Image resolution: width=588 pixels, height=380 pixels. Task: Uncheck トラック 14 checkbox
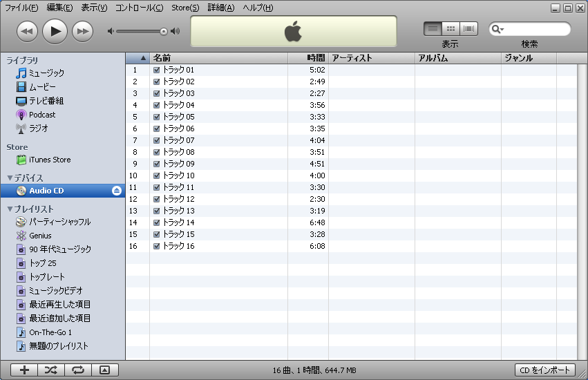[157, 222]
